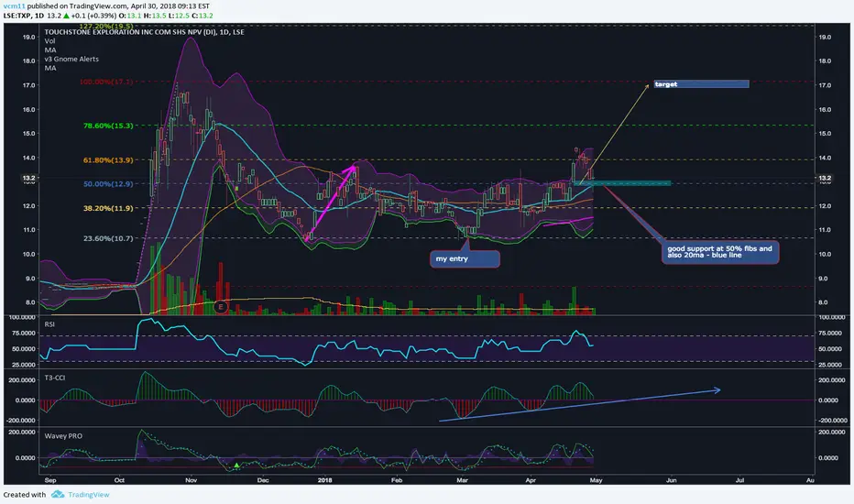Select the TOUCHSTONE EXPLORATION INC chart title
The height and width of the screenshot is (504, 854).
coord(145,32)
